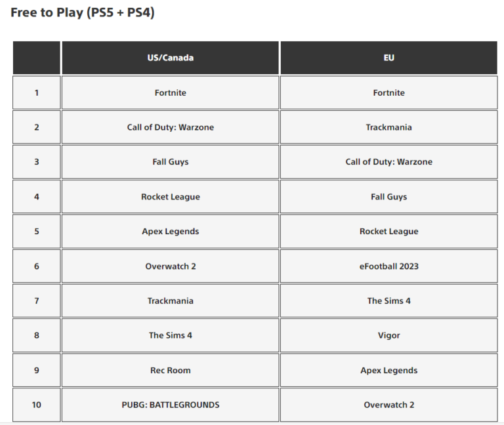Select the rank 6 number cell
Screen dimensions: 504x425
pos(37,266)
